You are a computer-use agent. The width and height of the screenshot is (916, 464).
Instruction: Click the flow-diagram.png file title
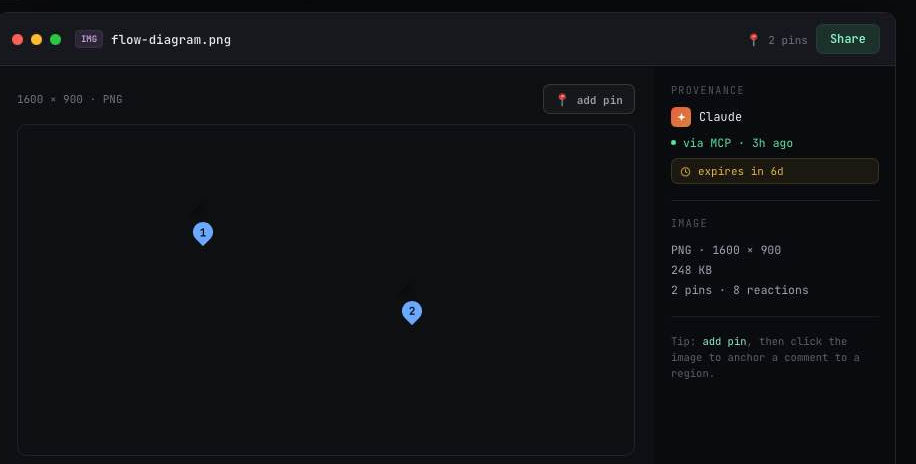[x=171, y=40]
